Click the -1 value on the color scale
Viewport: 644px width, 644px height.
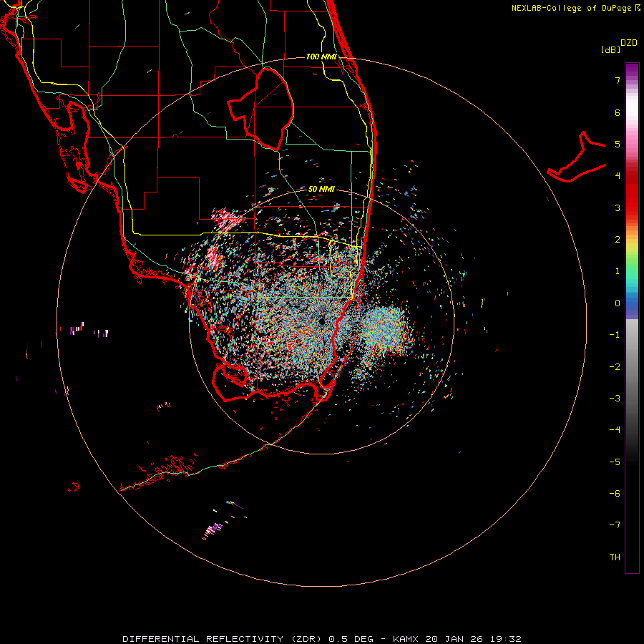point(615,334)
